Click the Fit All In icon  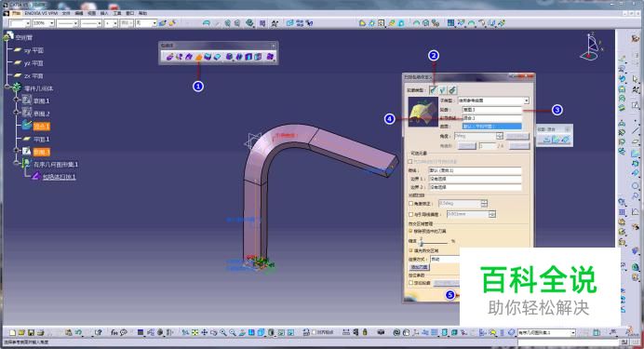(195, 332)
